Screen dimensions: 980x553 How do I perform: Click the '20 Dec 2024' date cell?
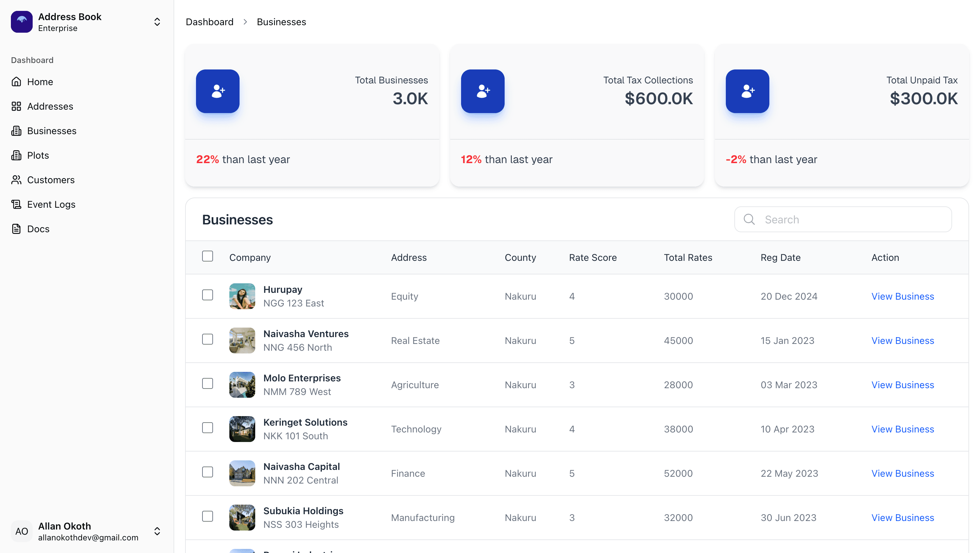789,296
